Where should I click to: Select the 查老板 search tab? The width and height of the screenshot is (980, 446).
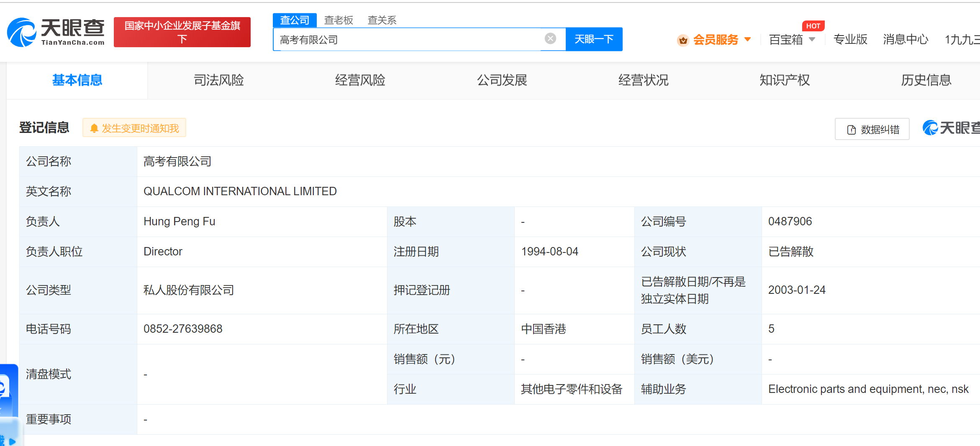pyautogui.click(x=339, y=20)
